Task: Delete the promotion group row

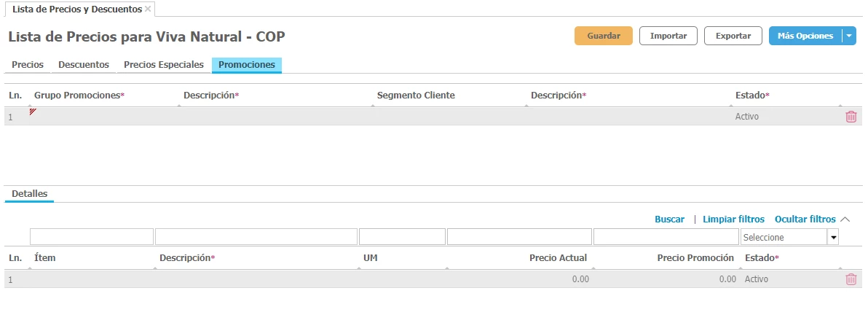Action: pyautogui.click(x=851, y=117)
